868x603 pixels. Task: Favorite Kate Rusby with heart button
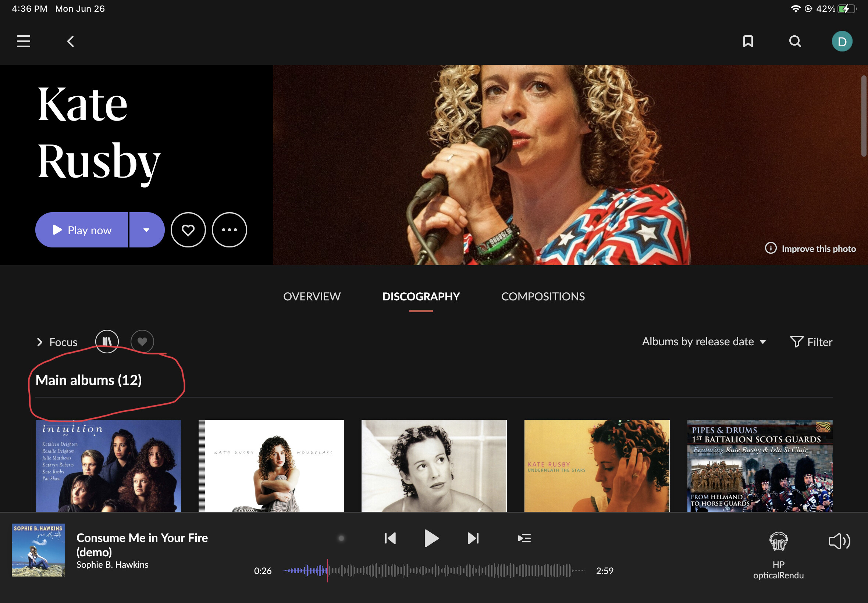[x=188, y=230]
